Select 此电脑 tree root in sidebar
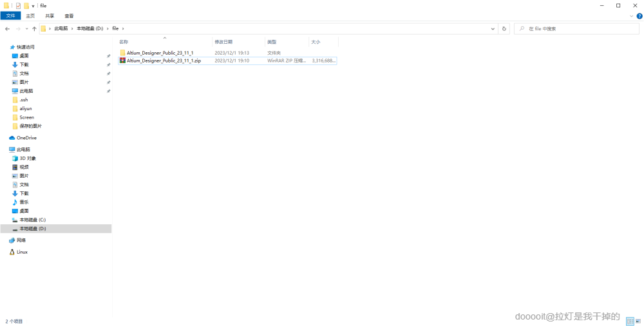 pos(23,149)
